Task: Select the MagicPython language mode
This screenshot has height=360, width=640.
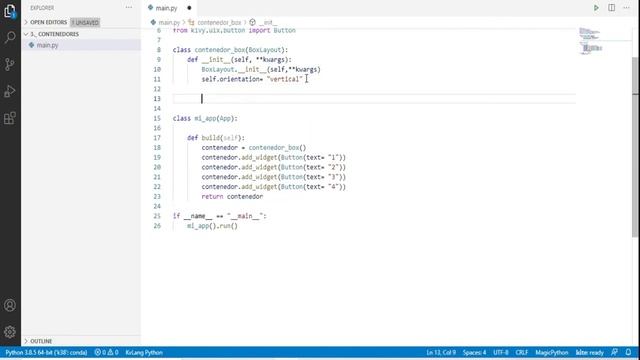Action: click(x=551, y=352)
